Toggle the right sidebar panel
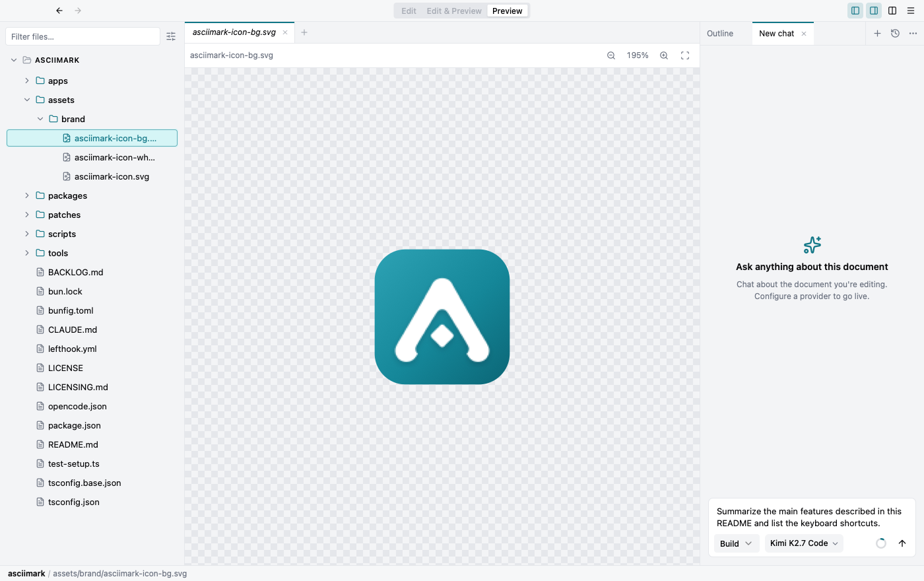 tap(874, 11)
